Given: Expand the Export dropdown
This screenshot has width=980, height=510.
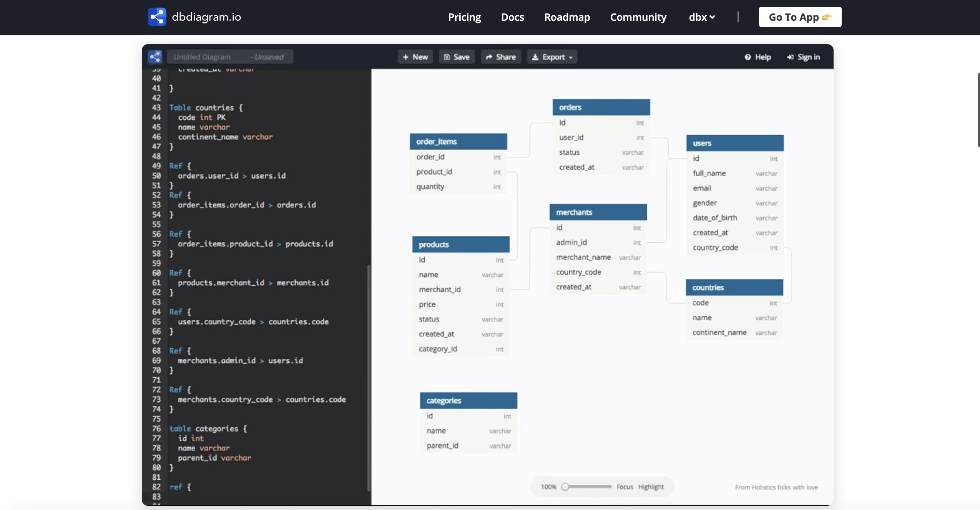Looking at the screenshot, I should [x=552, y=57].
